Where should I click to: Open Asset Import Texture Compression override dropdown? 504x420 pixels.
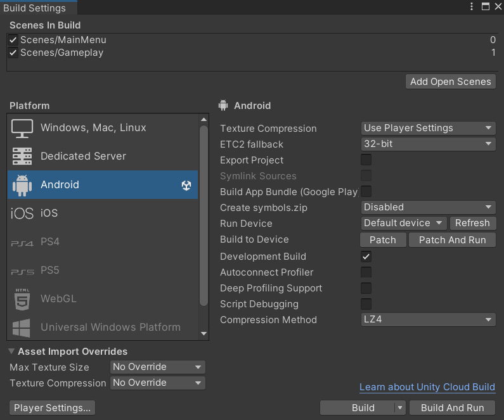[x=157, y=383]
